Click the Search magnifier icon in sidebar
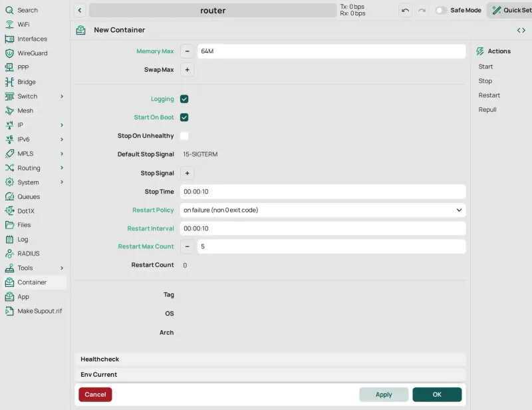The width and height of the screenshot is (532, 410). (9, 10)
